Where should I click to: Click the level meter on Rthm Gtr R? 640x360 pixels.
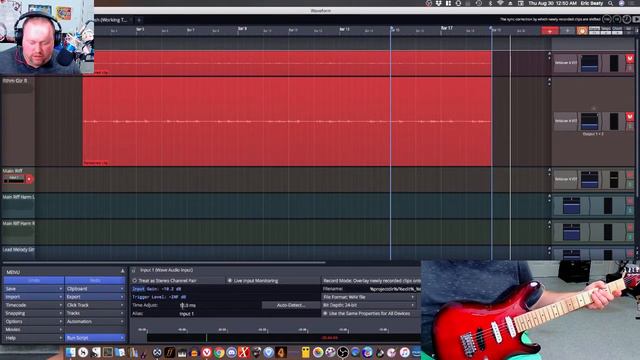(x=613, y=121)
